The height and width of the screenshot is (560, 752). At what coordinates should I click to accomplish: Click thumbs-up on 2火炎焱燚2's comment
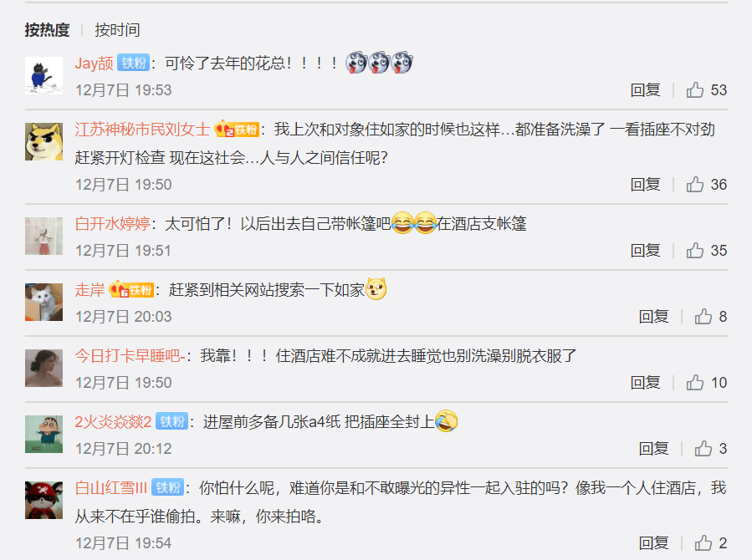tap(703, 448)
